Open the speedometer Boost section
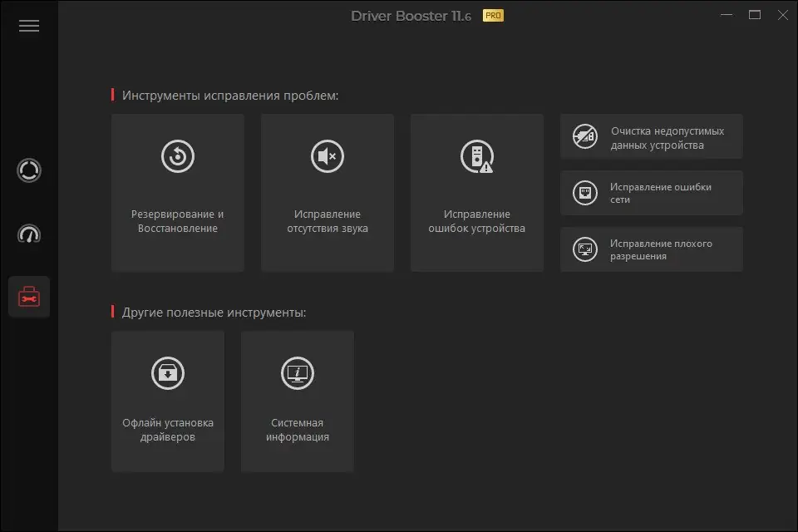Viewport: 798px width, 532px height. coord(29,234)
